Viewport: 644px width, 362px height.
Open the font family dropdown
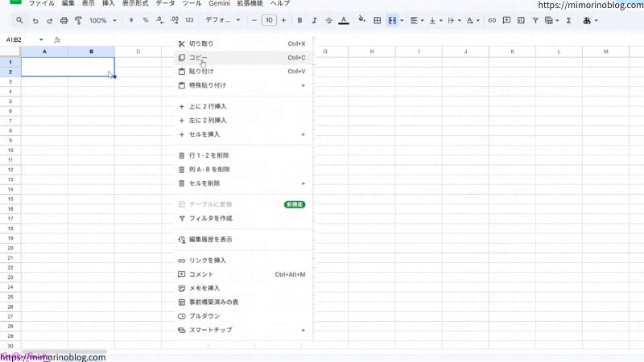(223, 20)
